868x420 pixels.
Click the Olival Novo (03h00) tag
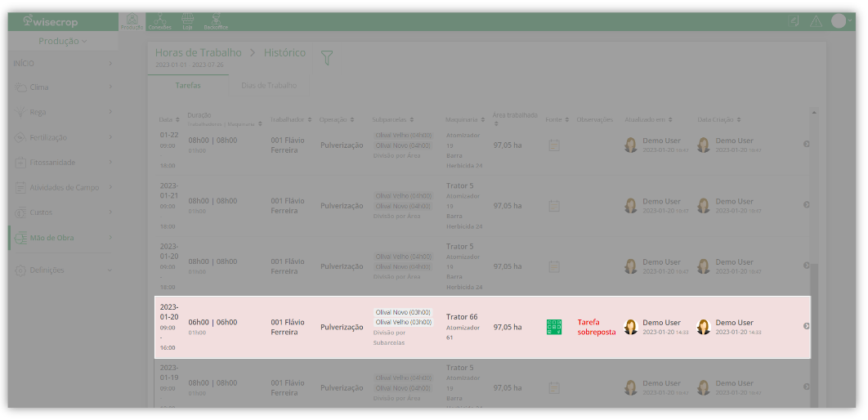tap(403, 312)
